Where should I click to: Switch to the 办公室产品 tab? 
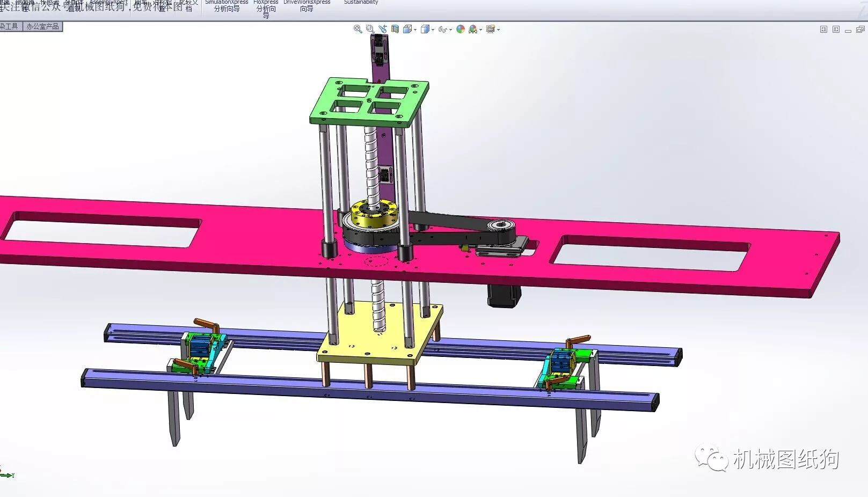point(42,26)
